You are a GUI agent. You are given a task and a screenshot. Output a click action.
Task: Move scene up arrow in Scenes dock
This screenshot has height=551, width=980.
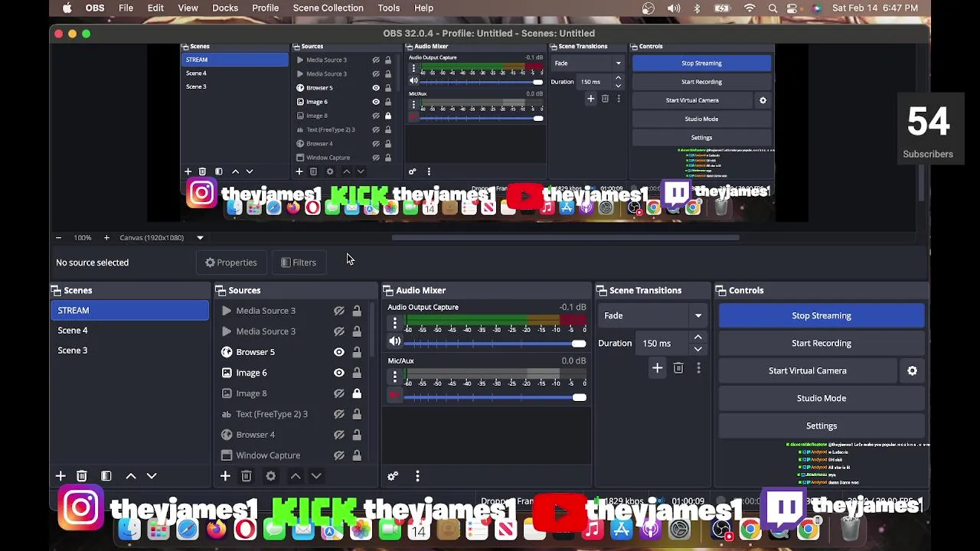pos(131,476)
